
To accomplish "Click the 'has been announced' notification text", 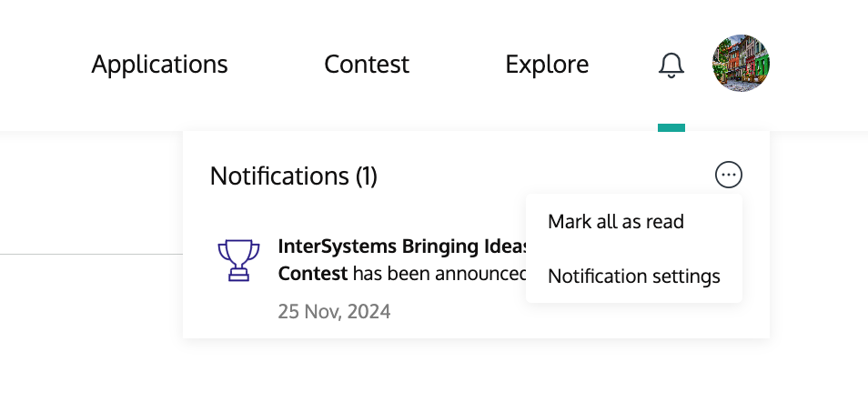I will point(439,274).
